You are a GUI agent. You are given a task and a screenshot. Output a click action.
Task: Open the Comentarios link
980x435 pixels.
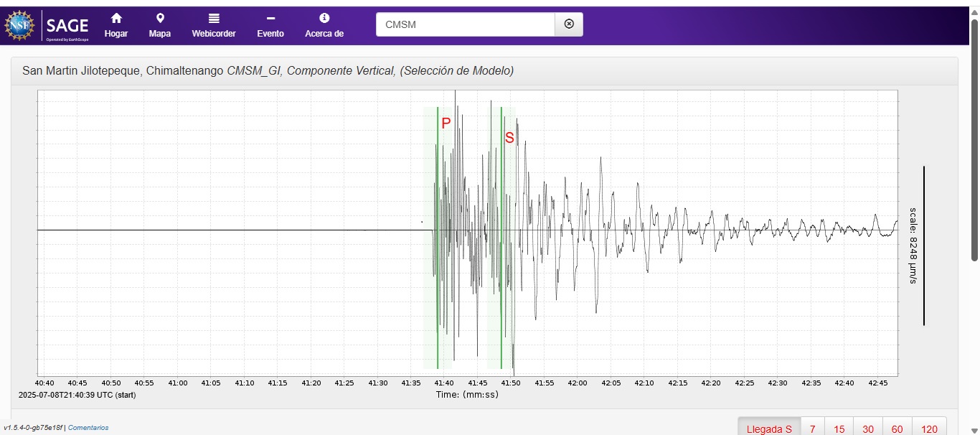tap(88, 428)
